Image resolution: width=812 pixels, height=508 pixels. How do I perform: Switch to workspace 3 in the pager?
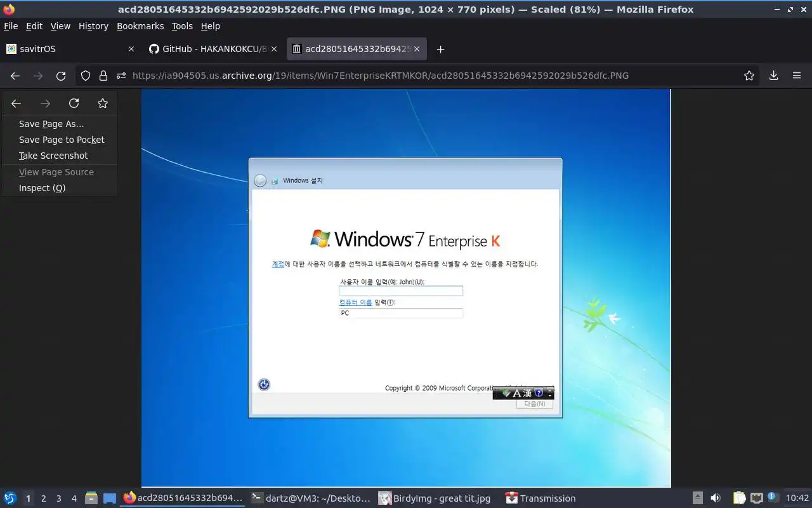(x=58, y=498)
